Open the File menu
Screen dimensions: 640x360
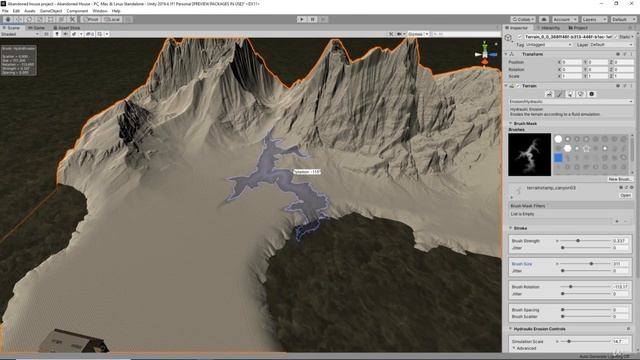(x=5, y=11)
